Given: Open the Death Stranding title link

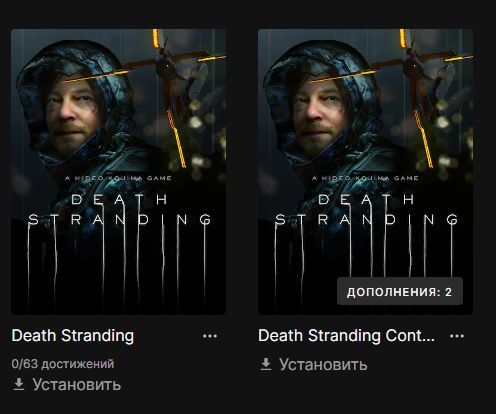Looking at the screenshot, I should [x=73, y=336].
